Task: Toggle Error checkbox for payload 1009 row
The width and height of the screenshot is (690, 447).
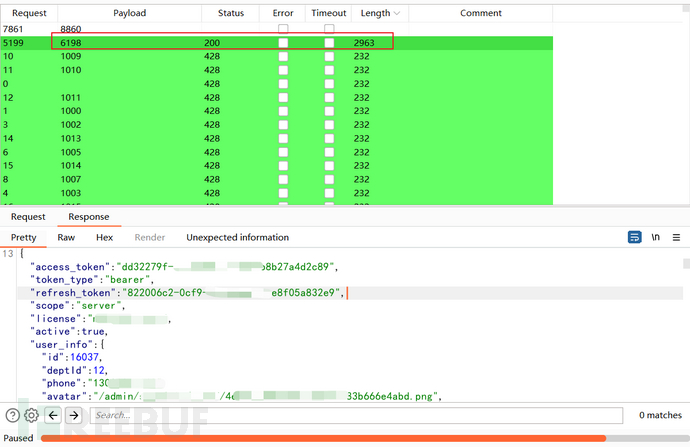Action: click(283, 56)
